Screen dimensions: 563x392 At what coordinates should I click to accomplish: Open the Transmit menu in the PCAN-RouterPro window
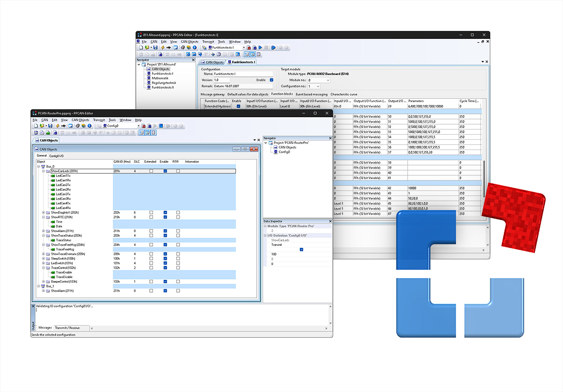pos(99,120)
